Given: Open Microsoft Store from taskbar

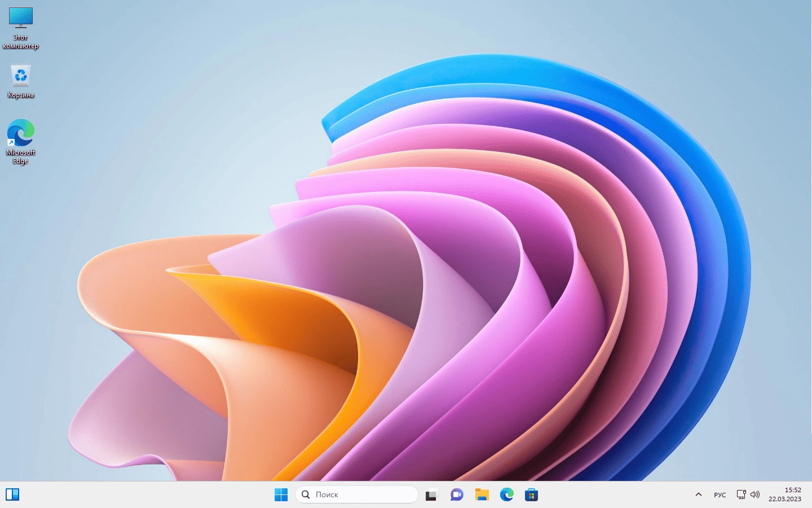Looking at the screenshot, I should [x=531, y=495].
